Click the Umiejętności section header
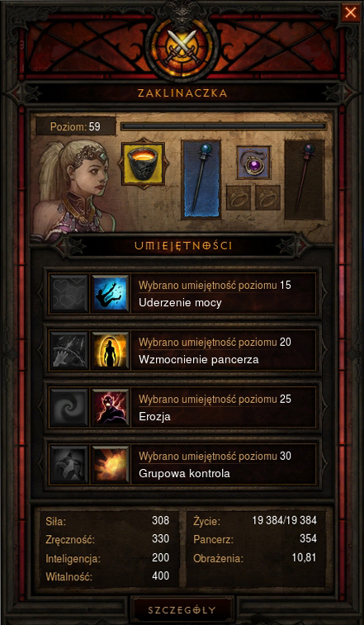Screen dimensions: 364x625 183,246
